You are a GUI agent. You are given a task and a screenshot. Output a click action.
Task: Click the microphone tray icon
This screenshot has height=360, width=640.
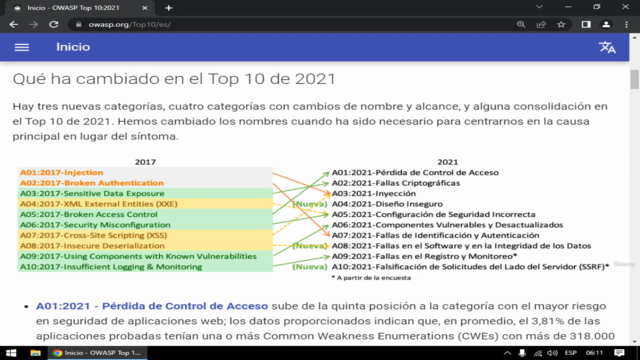(522, 353)
